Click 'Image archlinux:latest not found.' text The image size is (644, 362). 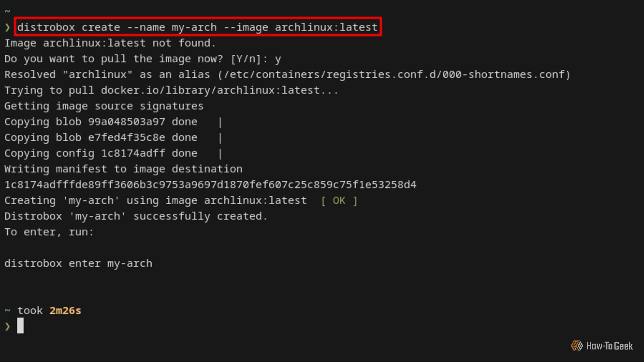(x=110, y=43)
